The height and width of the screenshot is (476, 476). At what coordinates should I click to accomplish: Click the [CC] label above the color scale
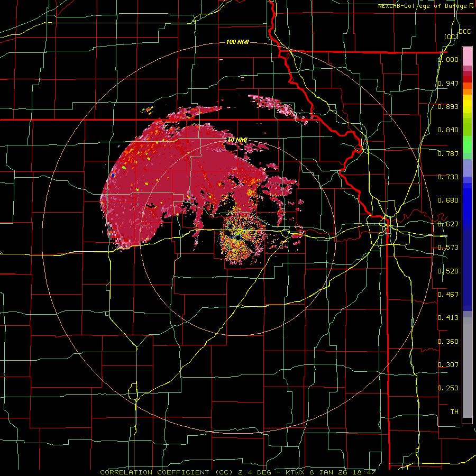(451, 36)
